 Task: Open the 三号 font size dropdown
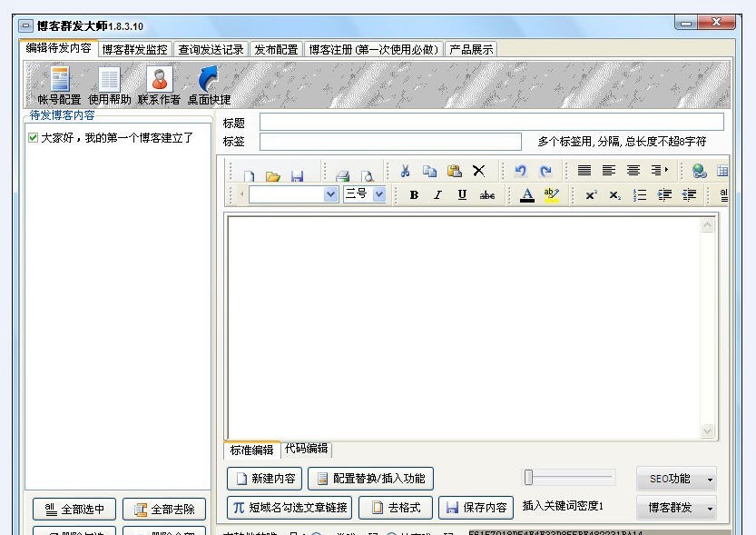[x=379, y=194]
